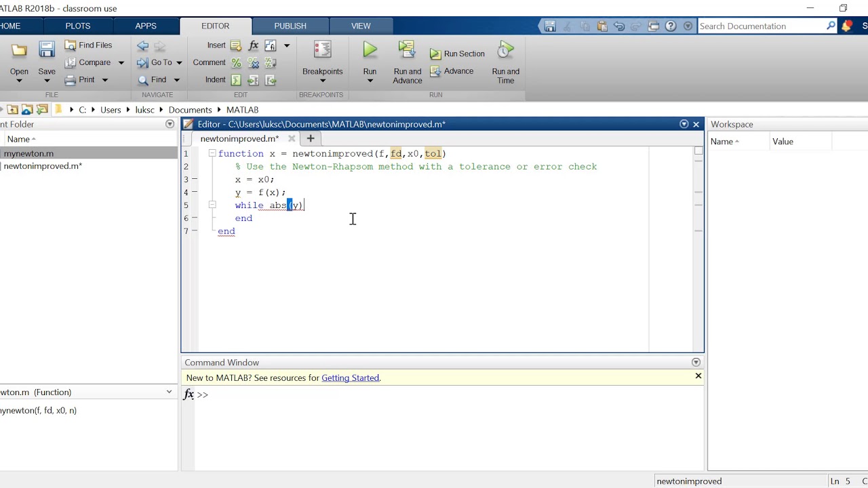Click quick-access Save icon
Viewport: 868px width, 488px height.
pyautogui.click(x=550, y=26)
